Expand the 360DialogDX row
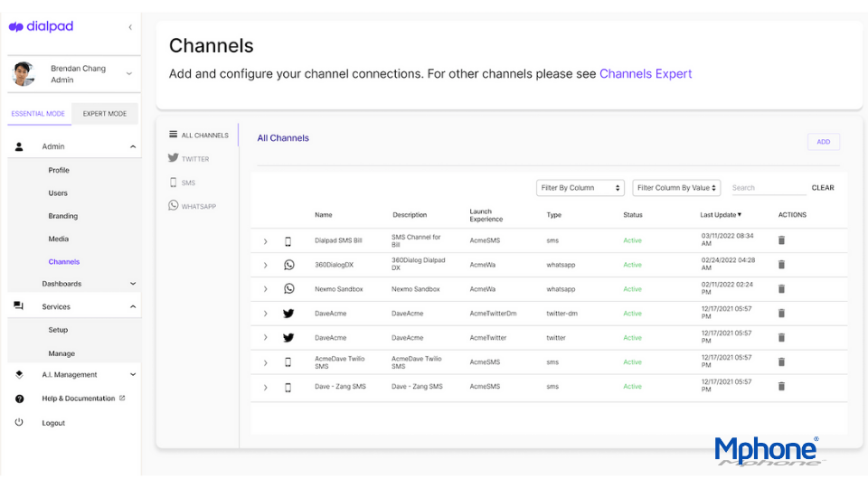The width and height of the screenshot is (868, 488). (265, 265)
